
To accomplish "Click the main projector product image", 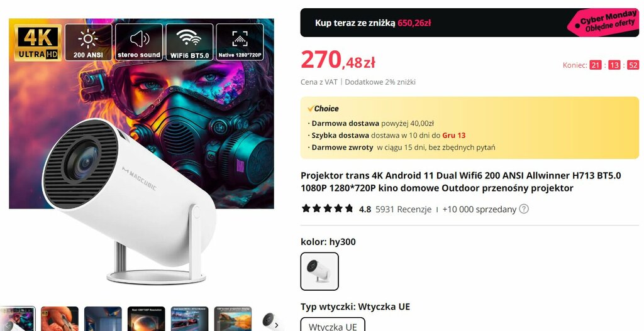I will 142,152.
